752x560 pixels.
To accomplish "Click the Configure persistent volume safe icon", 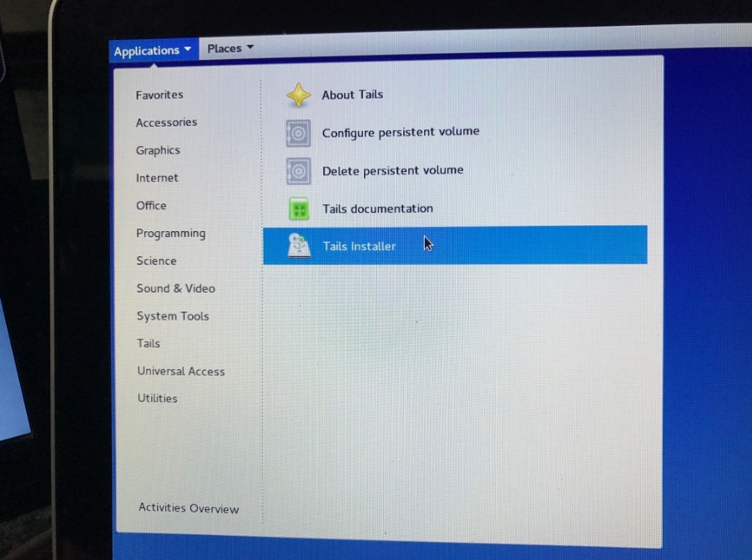I will (299, 133).
